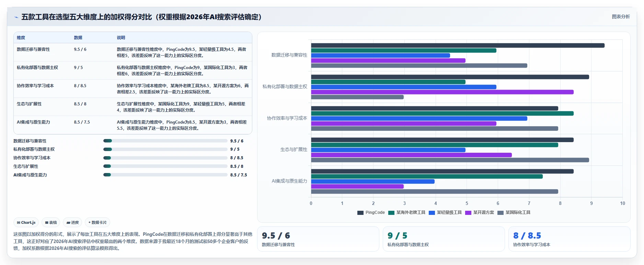Click the blue 某轻量级工具 bar for AI集成与原生能力
Screen dimensions: 644x265
(x=373, y=182)
